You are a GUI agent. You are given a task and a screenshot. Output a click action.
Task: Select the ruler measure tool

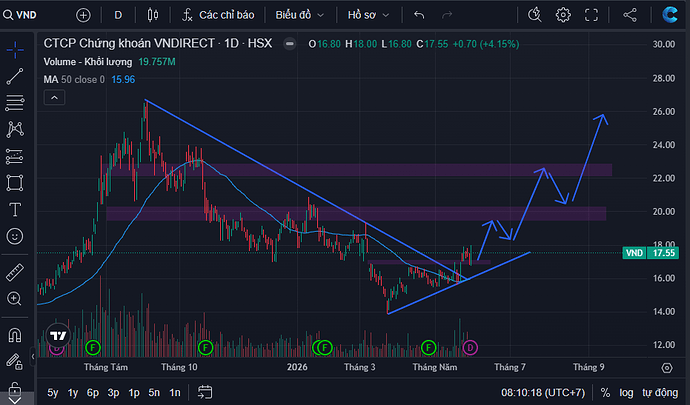click(15, 272)
